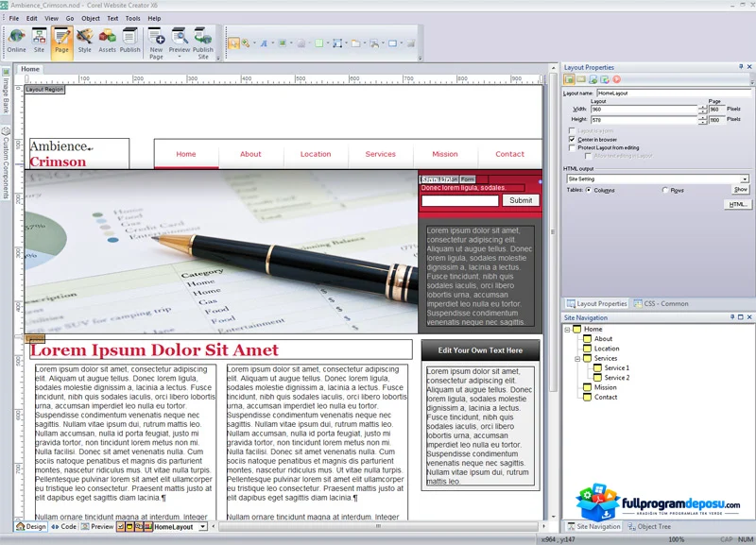Choose the Table grid tool
756x545 pixels.
[318, 43]
